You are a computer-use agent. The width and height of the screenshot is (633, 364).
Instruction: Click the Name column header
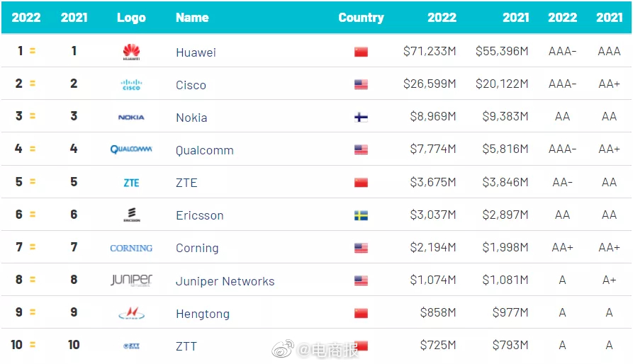192,18
